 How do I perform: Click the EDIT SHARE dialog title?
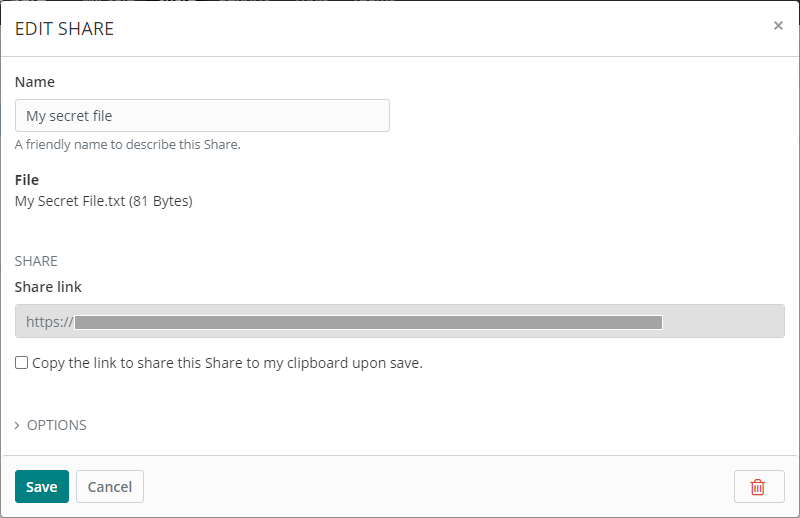point(64,29)
